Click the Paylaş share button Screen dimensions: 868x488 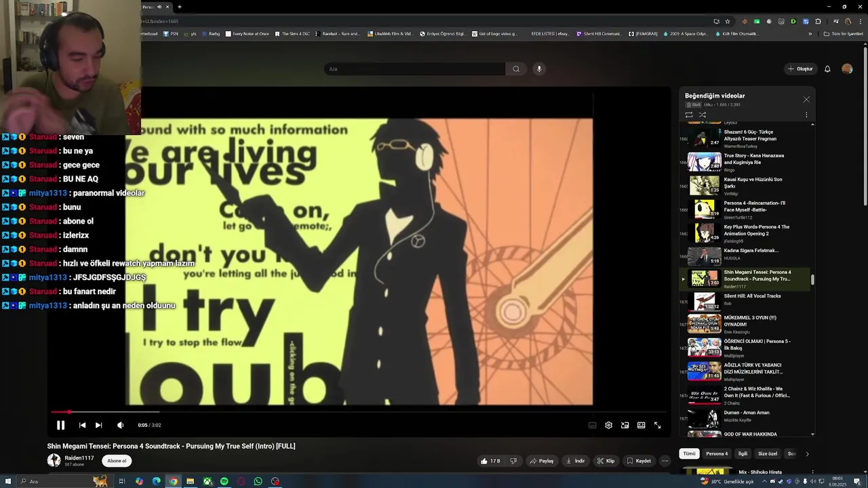[541, 461]
